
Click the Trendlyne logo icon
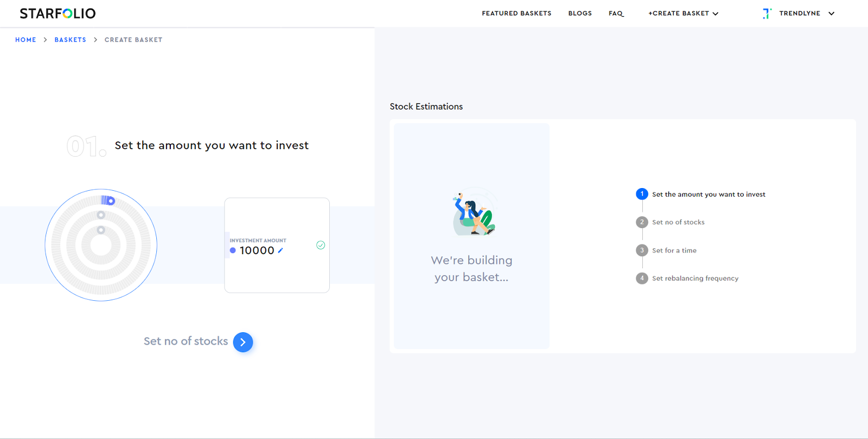click(x=767, y=14)
